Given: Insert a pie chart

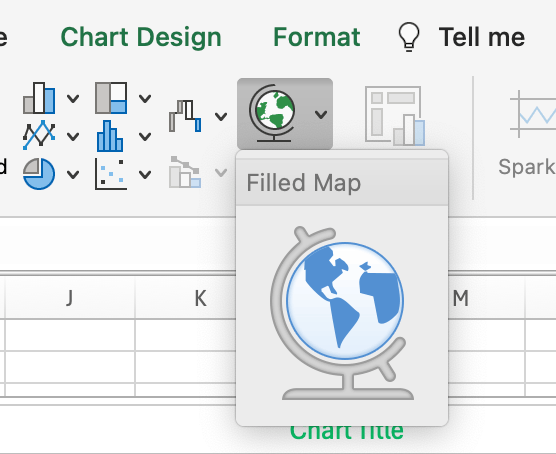Looking at the screenshot, I should pyautogui.click(x=39, y=174).
